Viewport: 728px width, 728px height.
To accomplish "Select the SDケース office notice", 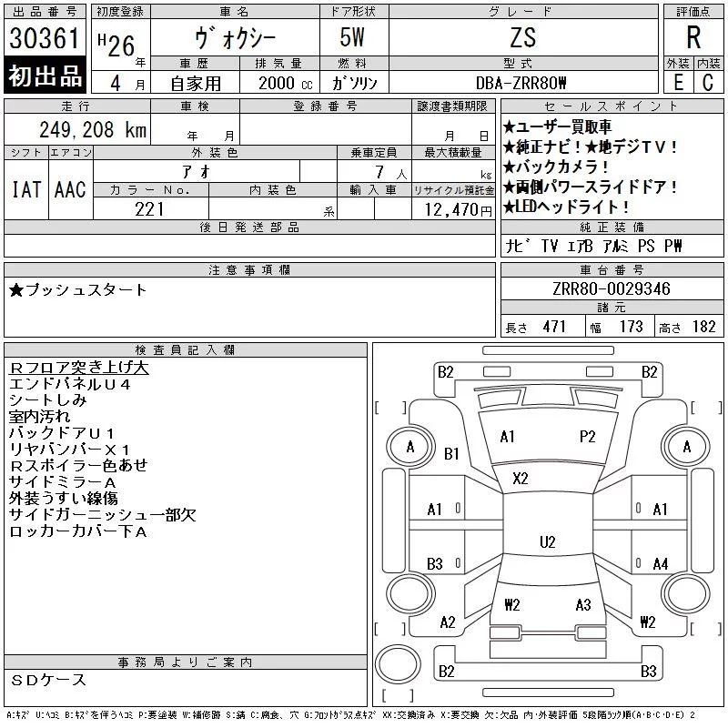I will coord(48,680).
